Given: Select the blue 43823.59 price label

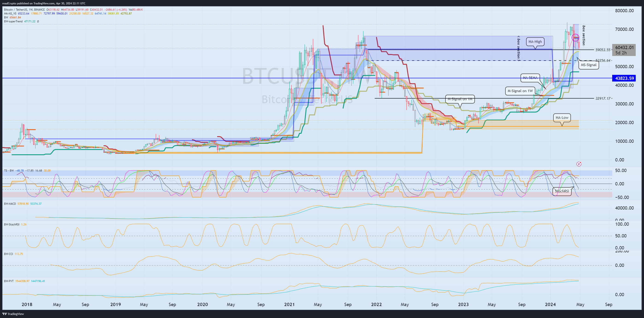Looking at the screenshot, I should point(624,78).
